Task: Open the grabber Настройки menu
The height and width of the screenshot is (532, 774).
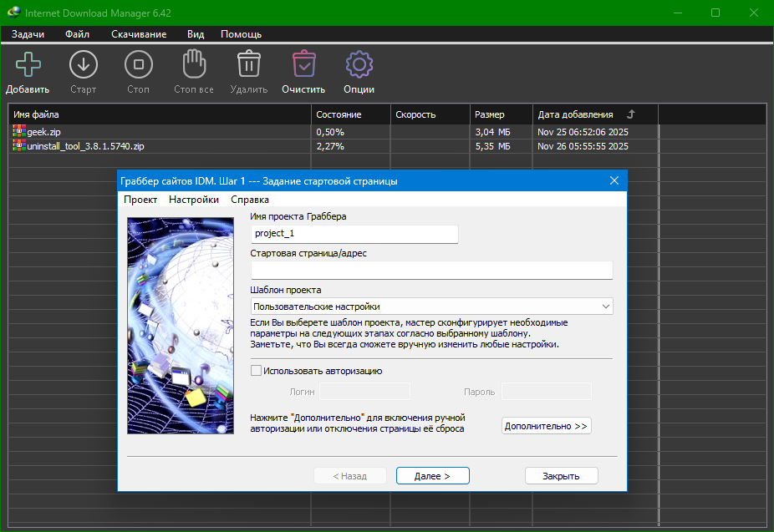Action: 194,200
